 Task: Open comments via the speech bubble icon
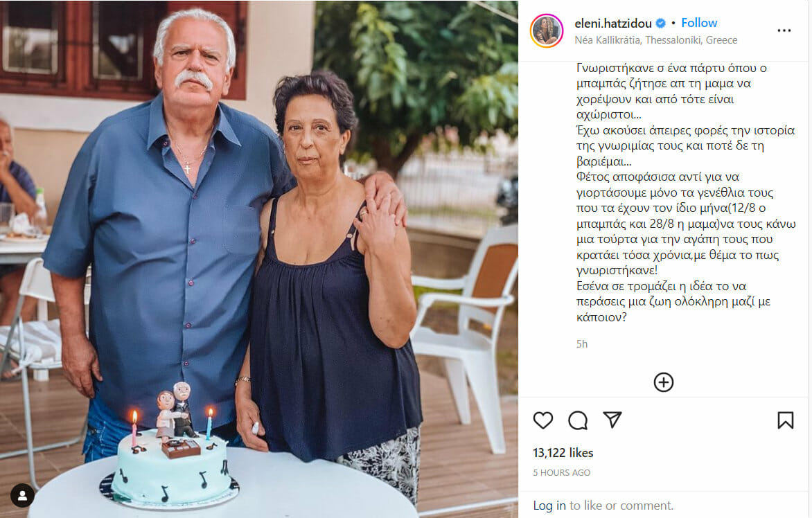[x=577, y=420]
